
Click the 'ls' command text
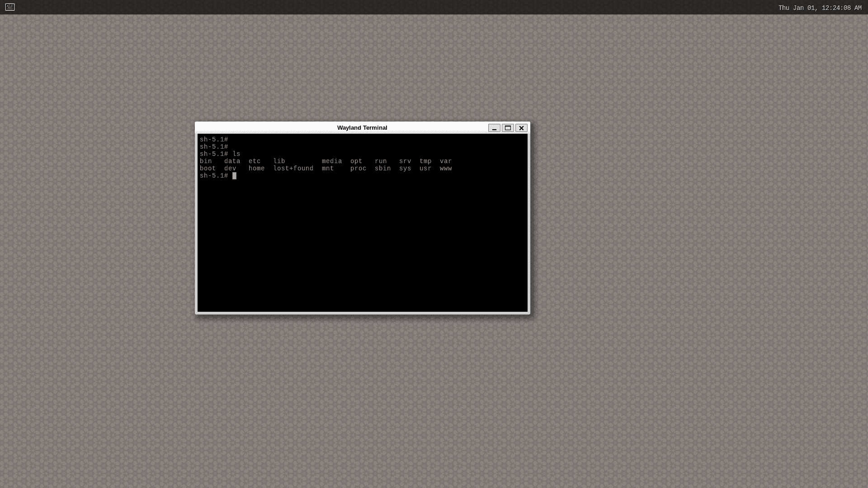coord(236,154)
